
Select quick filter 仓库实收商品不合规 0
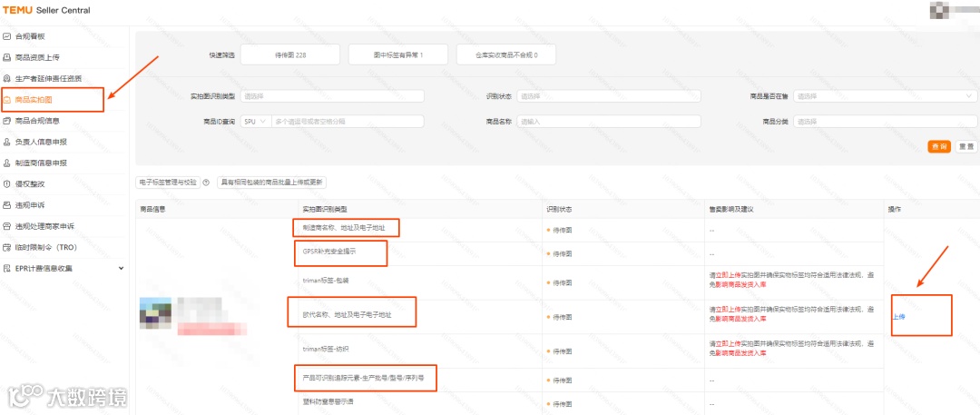[506, 55]
